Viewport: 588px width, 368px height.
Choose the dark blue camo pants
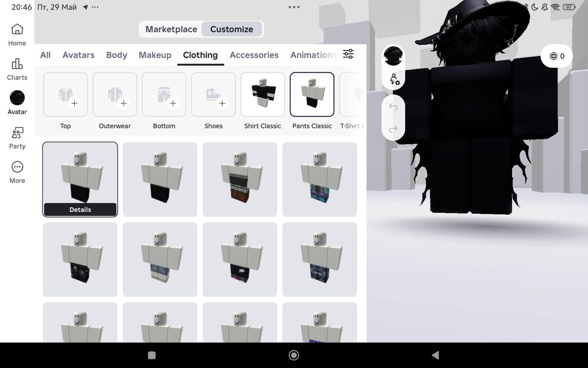[319, 260]
